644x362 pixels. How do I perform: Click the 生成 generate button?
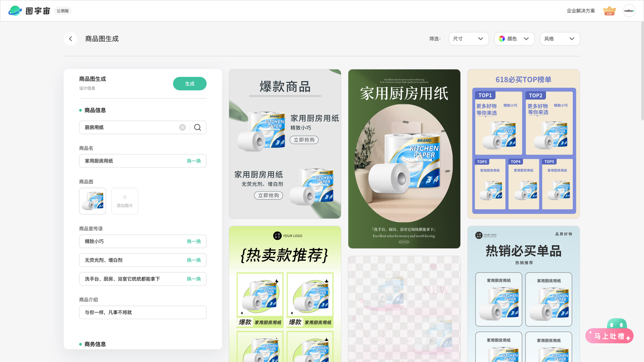190,84
